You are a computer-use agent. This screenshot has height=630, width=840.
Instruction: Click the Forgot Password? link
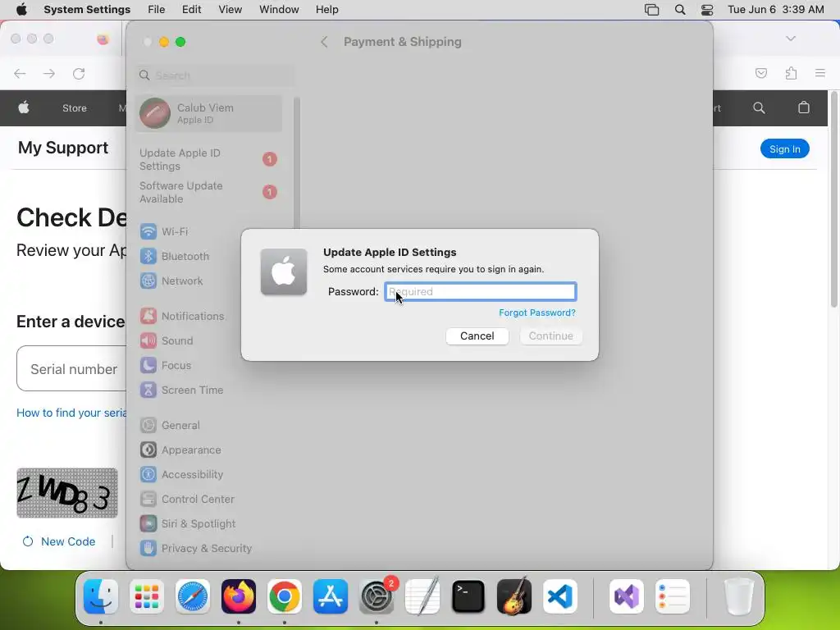536,313
